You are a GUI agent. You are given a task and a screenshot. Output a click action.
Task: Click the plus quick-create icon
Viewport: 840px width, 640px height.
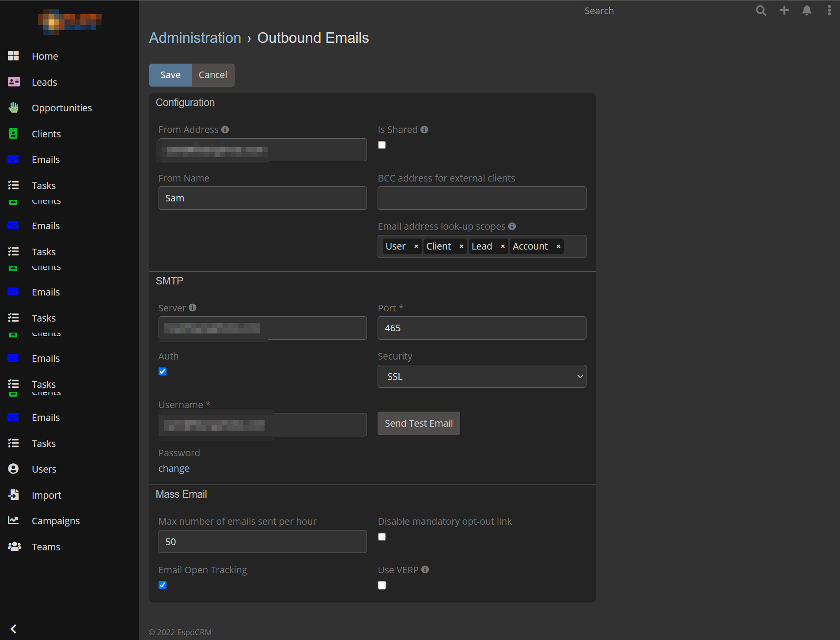coord(784,11)
